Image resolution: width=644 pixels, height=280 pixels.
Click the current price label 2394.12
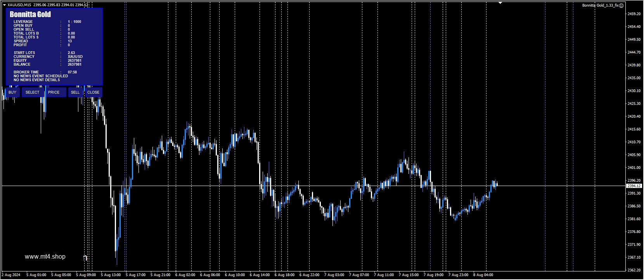pos(634,186)
